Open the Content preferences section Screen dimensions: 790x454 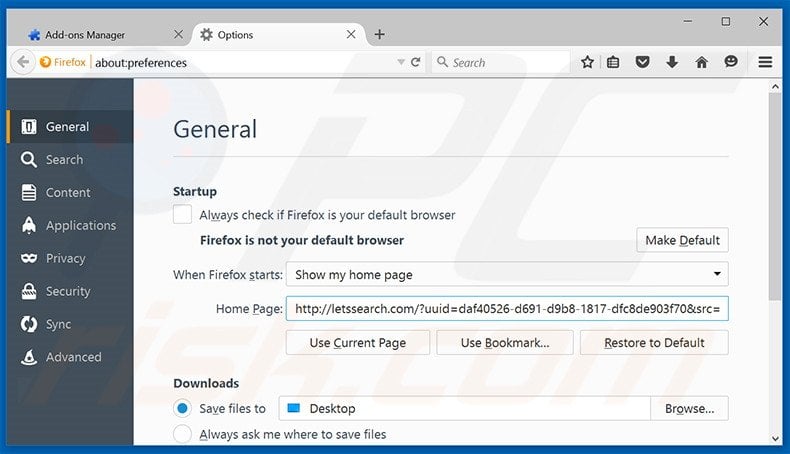[x=70, y=192]
